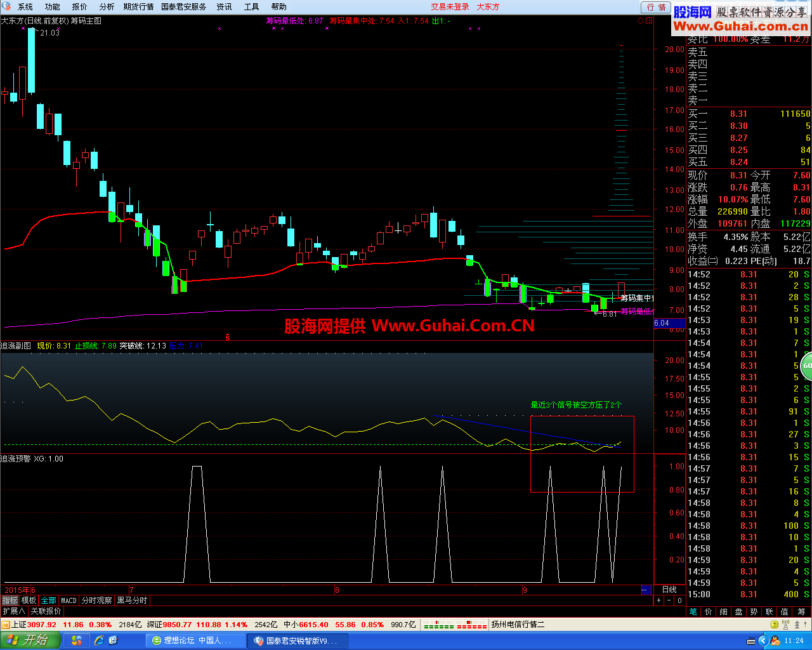
Task: Click the 0 reset button under 日线
Action: tap(679, 600)
